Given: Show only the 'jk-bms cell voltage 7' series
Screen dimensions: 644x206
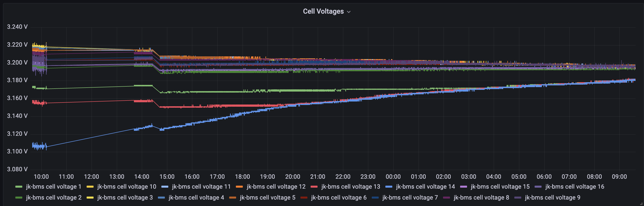Looking at the screenshot, I should [x=410, y=198].
